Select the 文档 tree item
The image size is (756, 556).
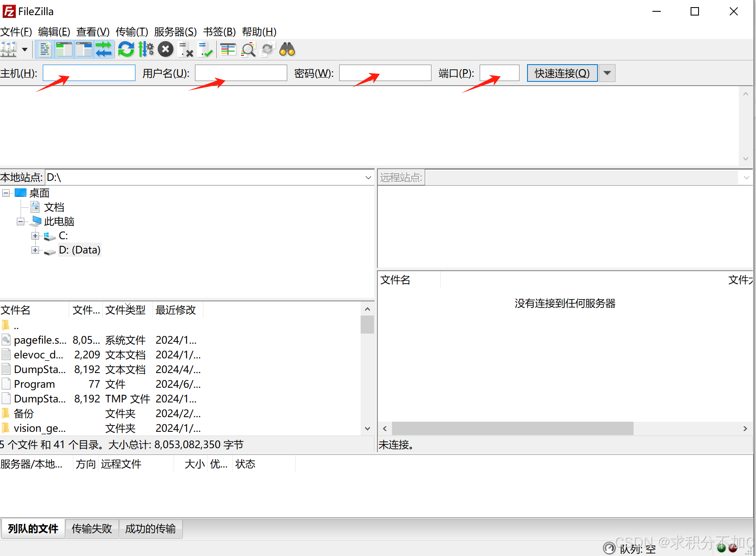(x=54, y=207)
